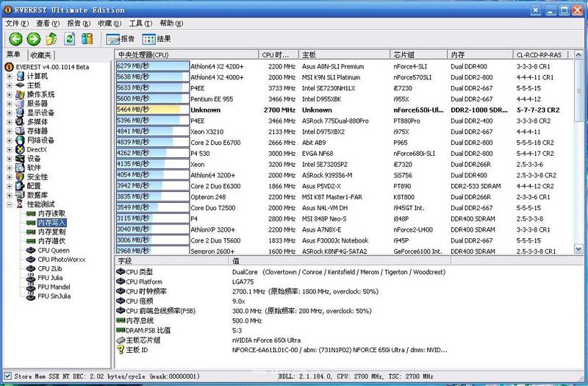The height and width of the screenshot is (386, 588).
Task: Select the highlighted 5464 MB/秒 result bar
Action: pyautogui.click(x=153, y=110)
